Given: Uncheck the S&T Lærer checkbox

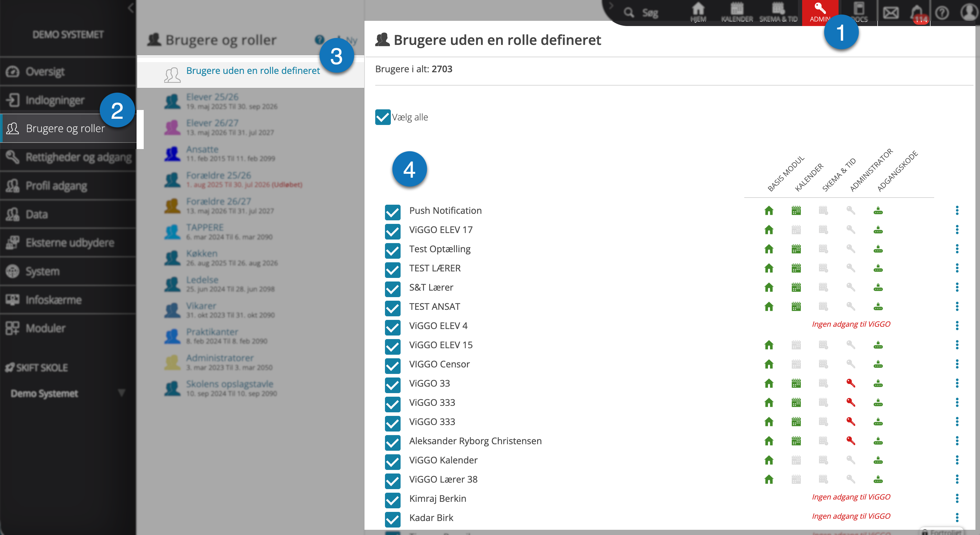Looking at the screenshot, I should [x=392, y=289].
